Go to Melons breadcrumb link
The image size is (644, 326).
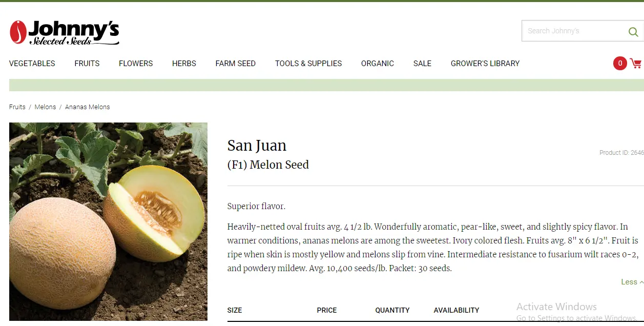pos(45,107)
